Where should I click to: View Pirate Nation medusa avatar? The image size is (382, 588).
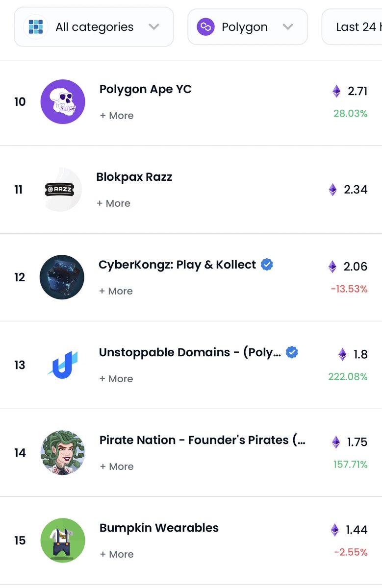click(63, 453)
